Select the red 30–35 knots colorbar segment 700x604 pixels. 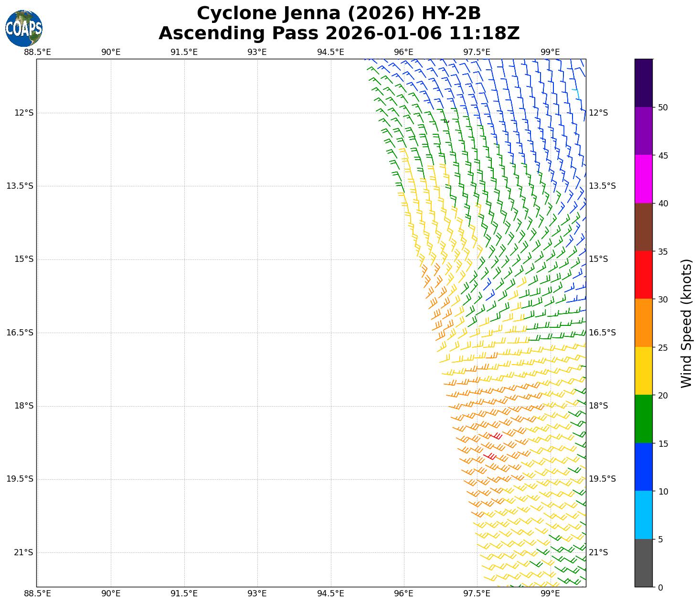pyautogui.click(x=643, y=275)
